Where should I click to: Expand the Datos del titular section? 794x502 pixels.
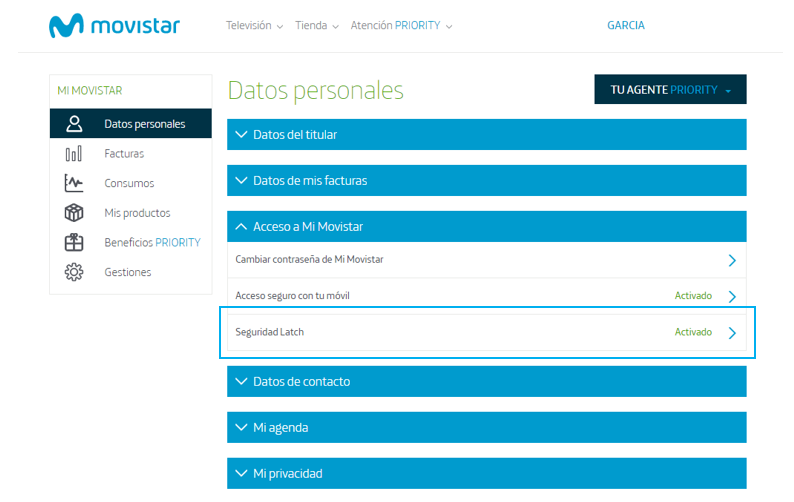tap(486, 135)
